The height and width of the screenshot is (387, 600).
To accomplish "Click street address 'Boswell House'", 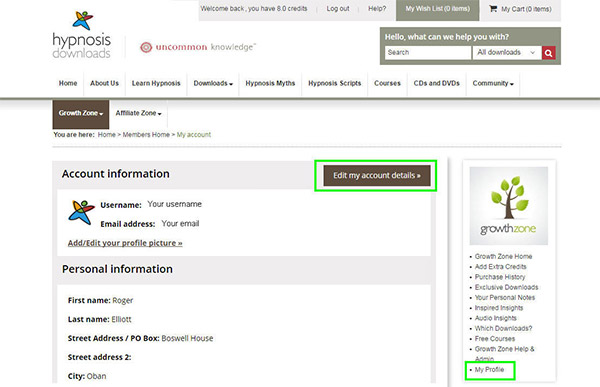I will pos(187,338).
